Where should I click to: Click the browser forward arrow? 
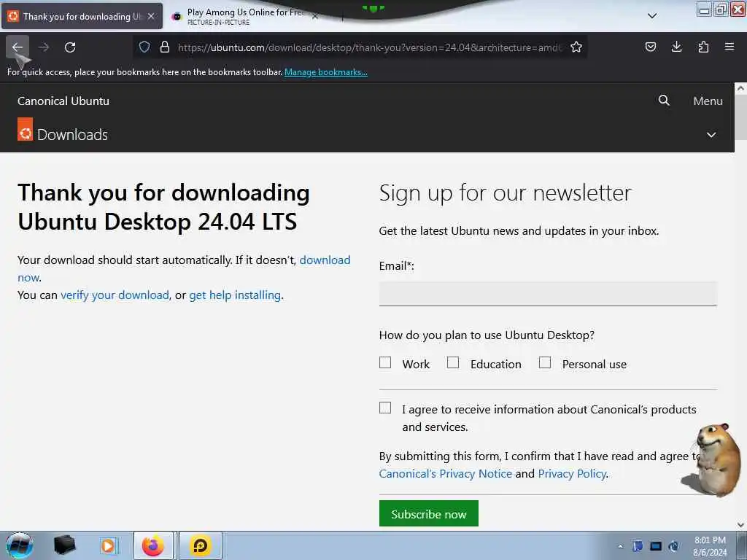(43, 47)
